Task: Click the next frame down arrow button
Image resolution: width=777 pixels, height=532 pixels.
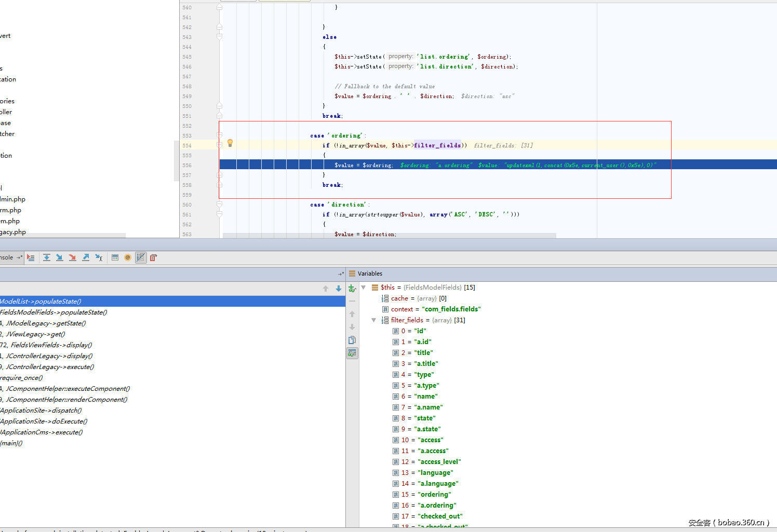Action: (339, 289)
